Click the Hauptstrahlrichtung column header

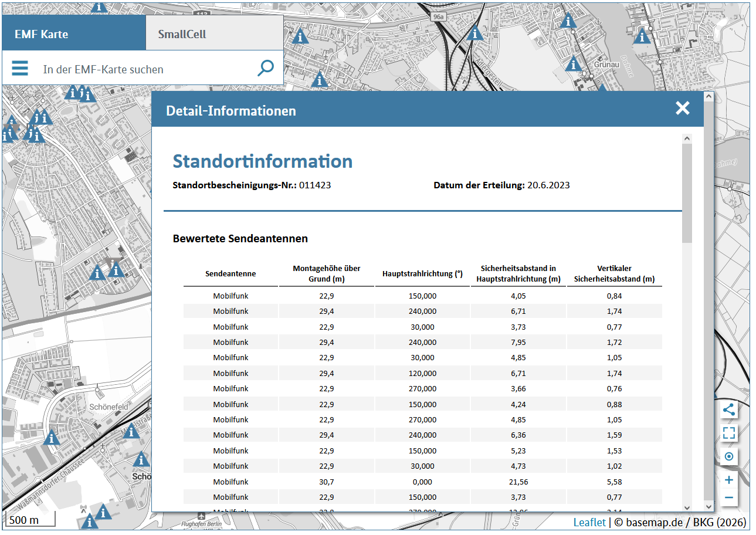coord(422,273)
